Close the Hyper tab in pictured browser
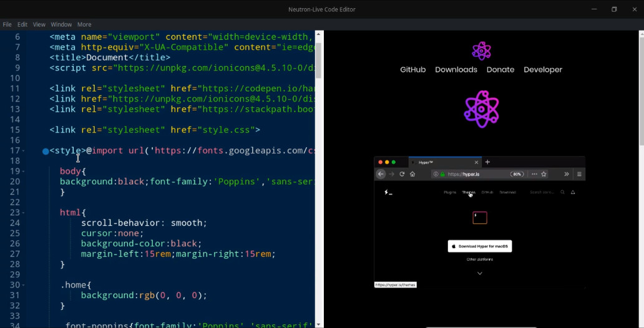 click(476, 163)
